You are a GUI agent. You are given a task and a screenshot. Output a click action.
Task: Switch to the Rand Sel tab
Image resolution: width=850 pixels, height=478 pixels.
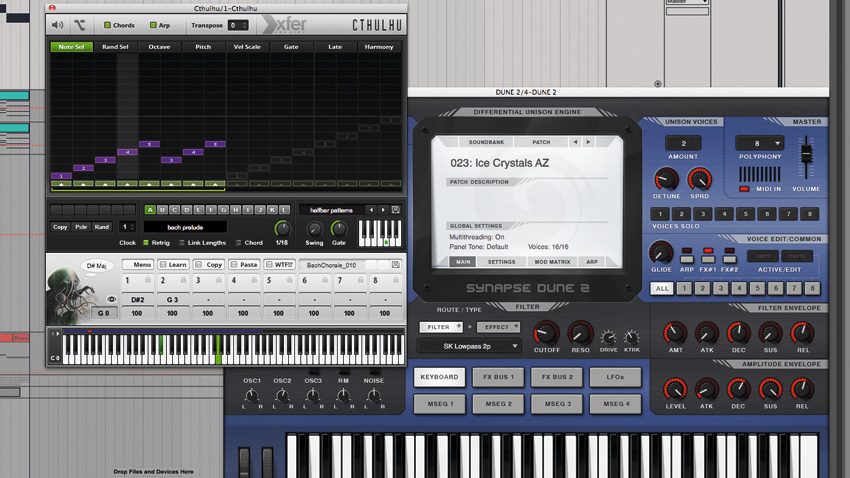coord(115,47)
